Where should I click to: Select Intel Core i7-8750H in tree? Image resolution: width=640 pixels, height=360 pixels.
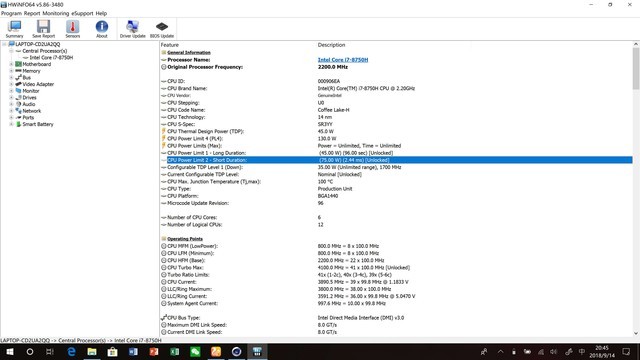coord(51,58)
